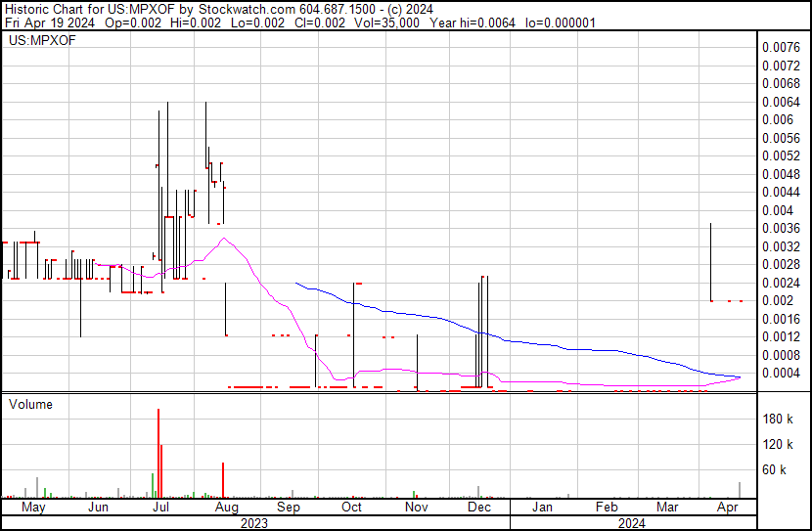
Task: Click the Volume panel label
Action: (x=30, y=404)
